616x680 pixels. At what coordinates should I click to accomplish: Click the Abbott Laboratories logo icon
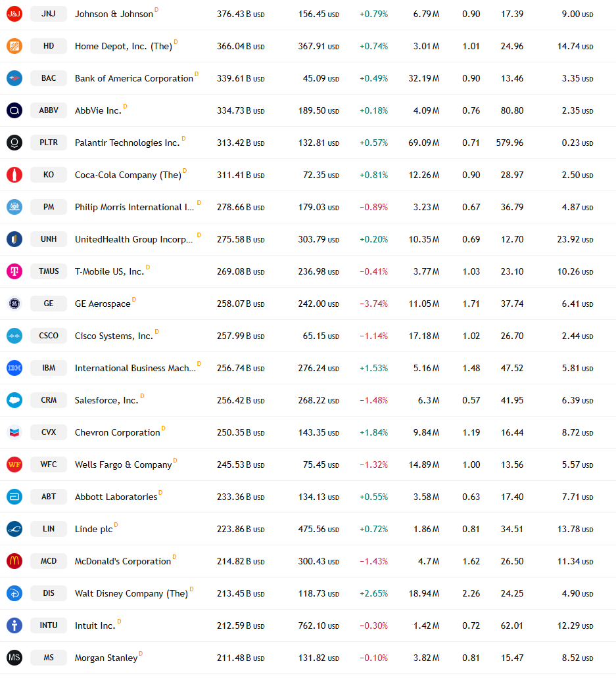click(x=14, y=497)
